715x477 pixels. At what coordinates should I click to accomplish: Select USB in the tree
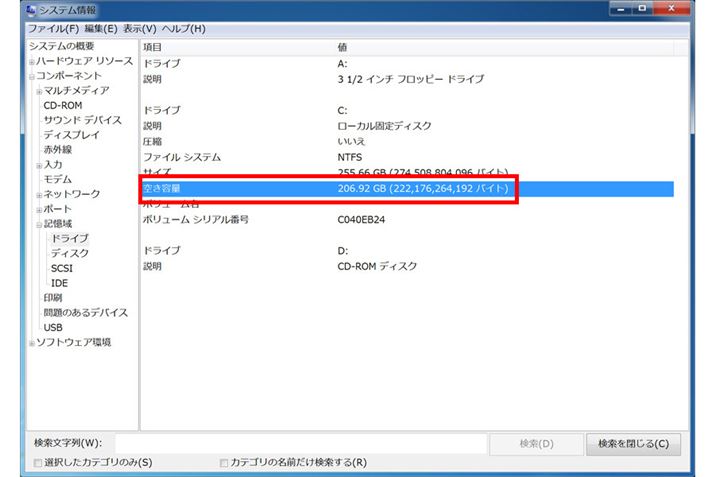[53, 327]
